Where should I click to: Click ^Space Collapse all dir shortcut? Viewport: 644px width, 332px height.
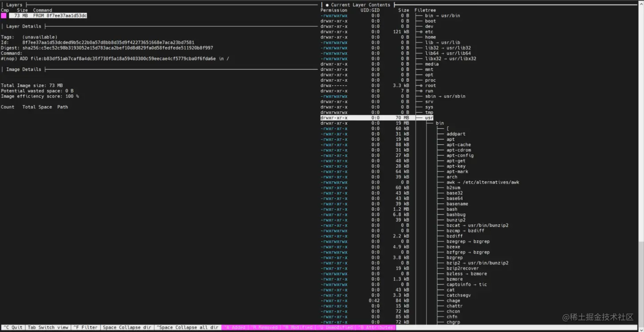pyautogui.click(x=187, y=328)
